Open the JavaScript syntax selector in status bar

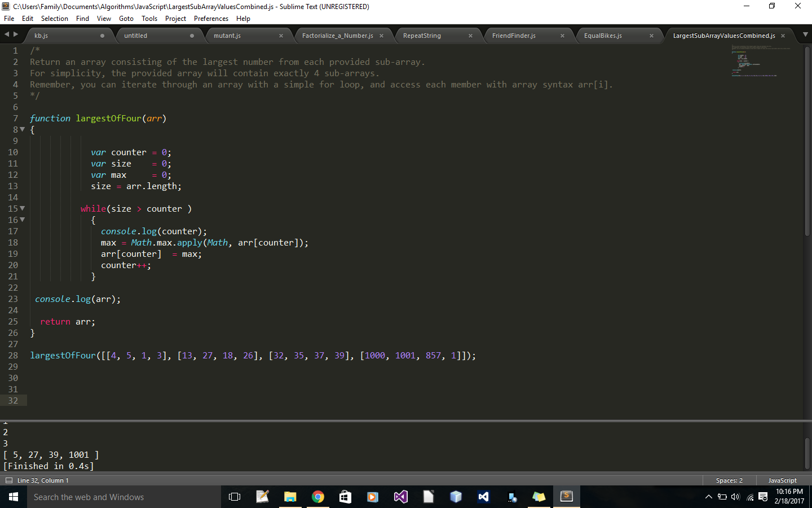pos(782,480)
